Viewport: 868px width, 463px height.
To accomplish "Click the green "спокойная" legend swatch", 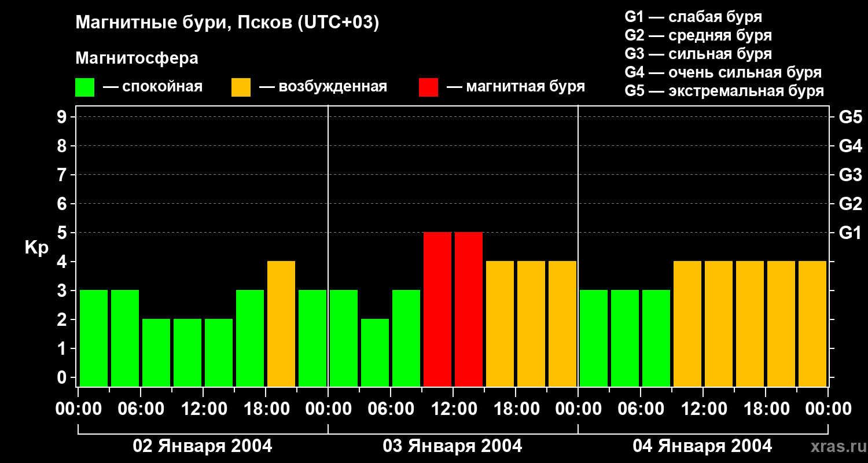I will 85,87.
